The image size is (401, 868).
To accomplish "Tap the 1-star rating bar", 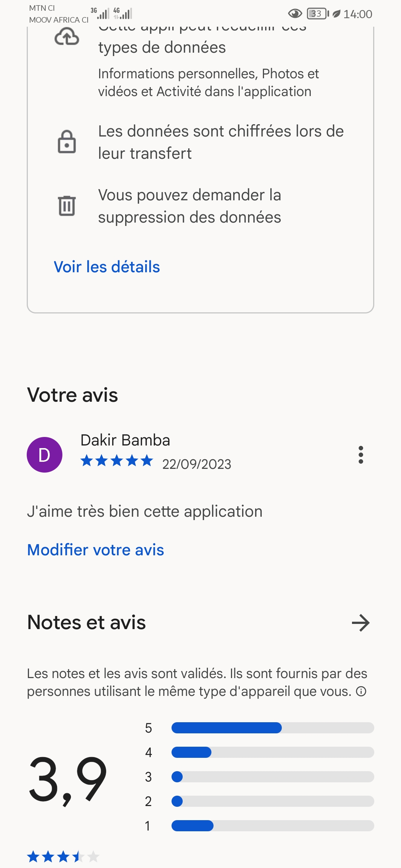I will (272, 826).
